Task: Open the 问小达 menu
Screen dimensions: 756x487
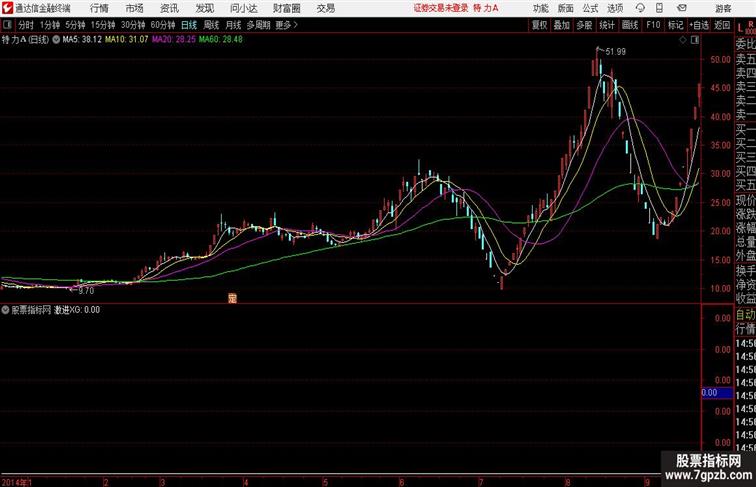Action: [x=243, y=8]
